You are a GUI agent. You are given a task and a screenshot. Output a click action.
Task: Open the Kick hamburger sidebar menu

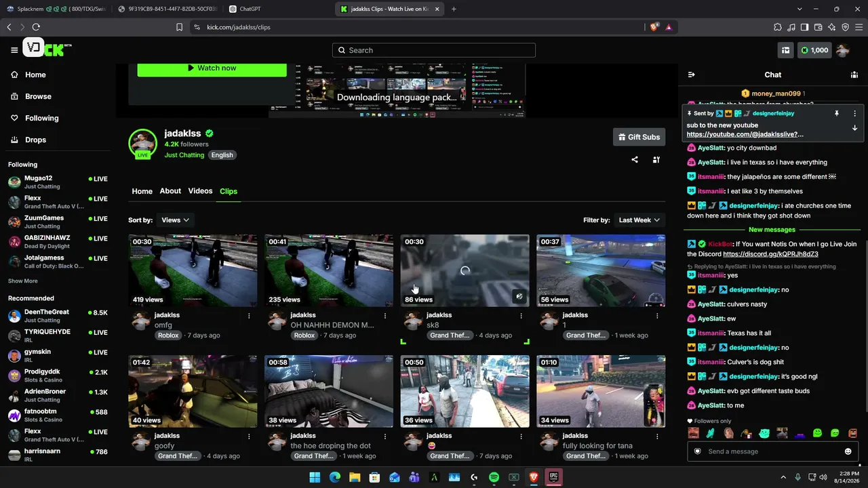coord(14,50)
